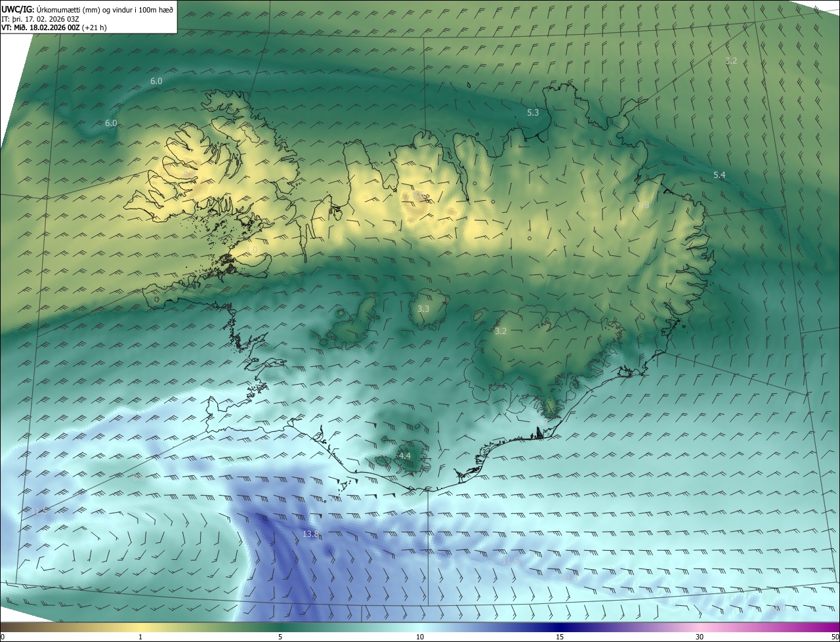Click the colour scale tick label '10'
Screen dimensions: 840x642
[420, 637]
